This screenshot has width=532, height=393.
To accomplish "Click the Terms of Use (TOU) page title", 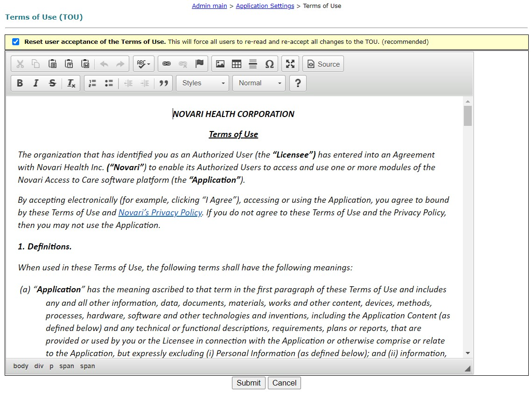I will (x=44, y=17).
